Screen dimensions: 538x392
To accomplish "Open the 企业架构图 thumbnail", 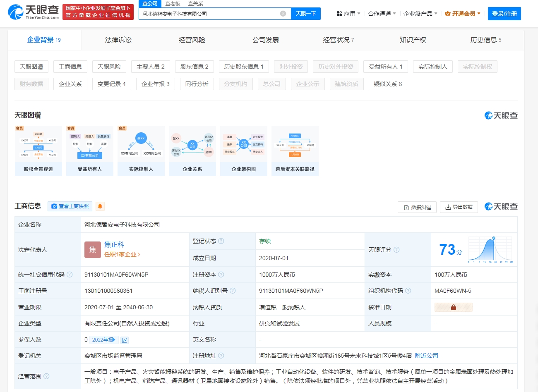I will coord(244,151).
